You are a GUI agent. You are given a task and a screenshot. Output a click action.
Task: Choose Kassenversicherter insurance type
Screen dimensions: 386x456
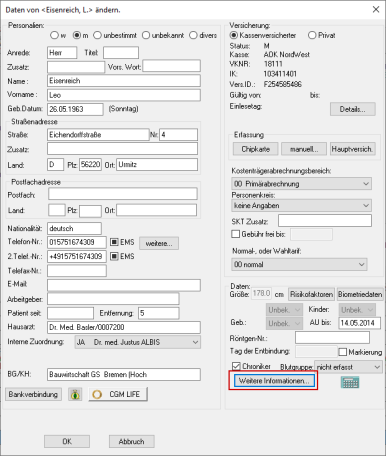234,35
